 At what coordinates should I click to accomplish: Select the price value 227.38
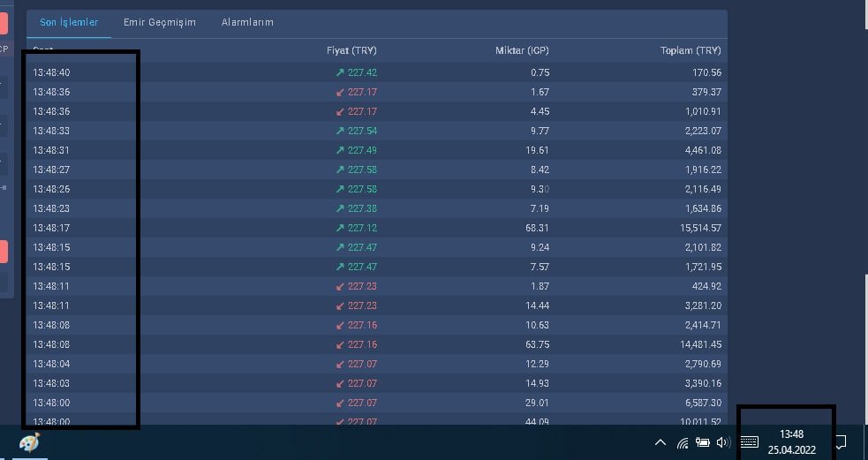tap(362, 208)
